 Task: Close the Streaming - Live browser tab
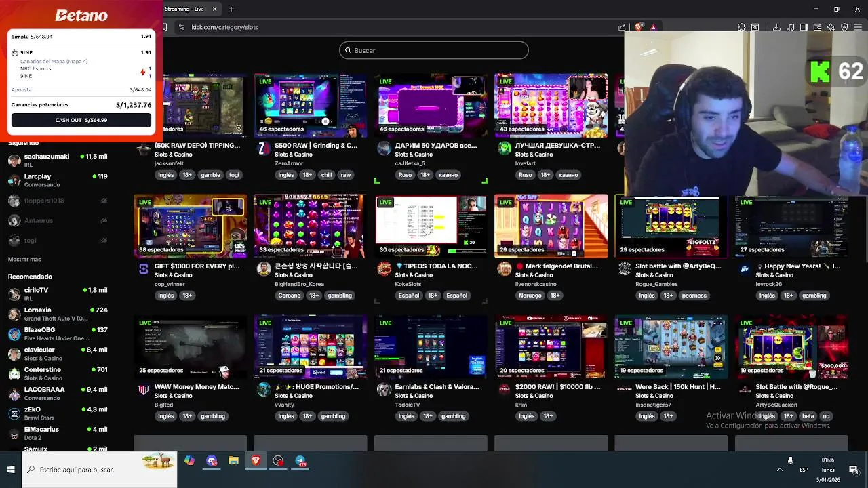[x=215, y=9]
